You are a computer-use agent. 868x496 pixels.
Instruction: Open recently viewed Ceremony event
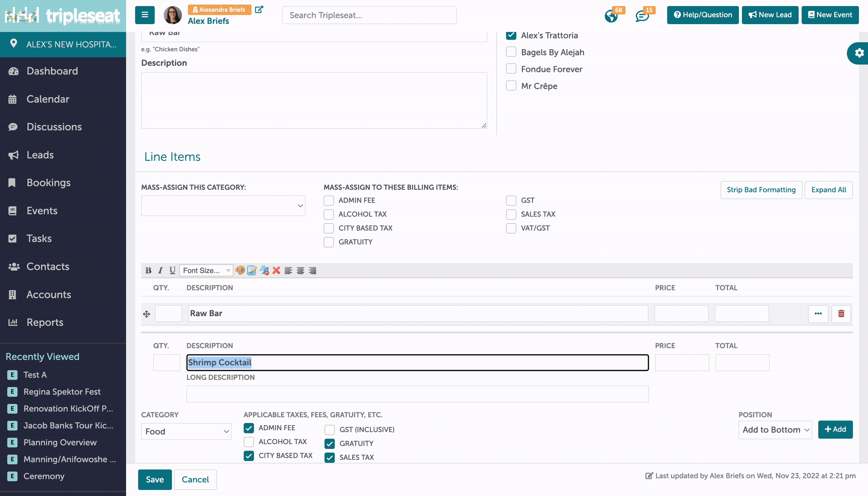coord(44,476)
